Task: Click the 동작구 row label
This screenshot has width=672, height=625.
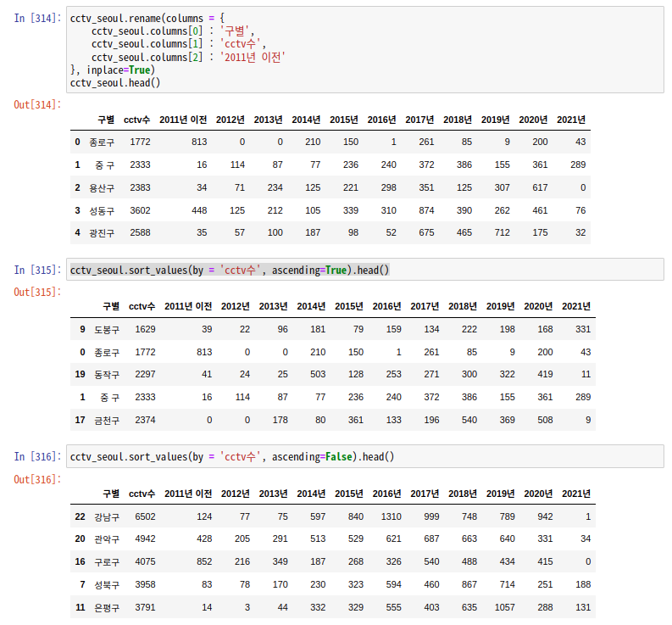Action: pos(107,375)
